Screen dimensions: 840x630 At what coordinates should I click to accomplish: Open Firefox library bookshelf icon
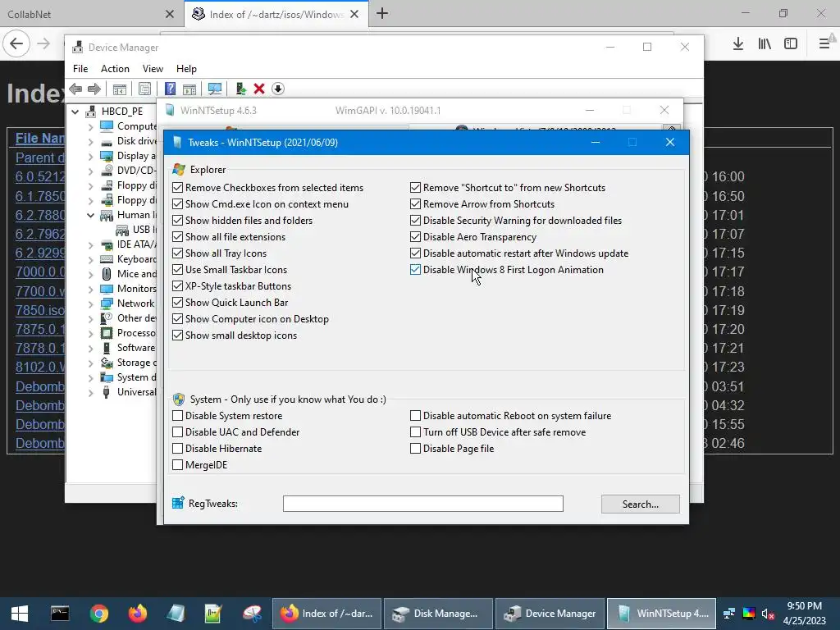pyautogui.click(x=765, y=44)
